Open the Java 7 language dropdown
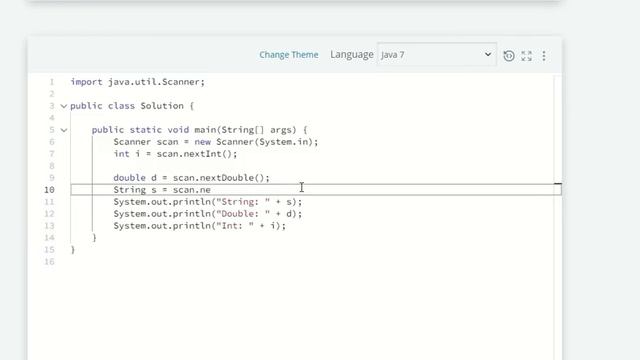 point(437,54)
